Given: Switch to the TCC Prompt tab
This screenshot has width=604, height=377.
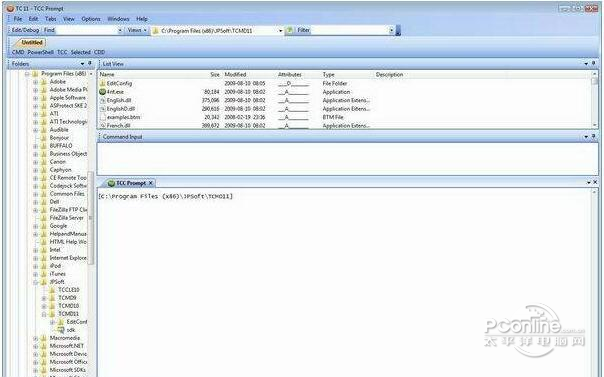Looking at the screenshot, I should coord(130,183).
